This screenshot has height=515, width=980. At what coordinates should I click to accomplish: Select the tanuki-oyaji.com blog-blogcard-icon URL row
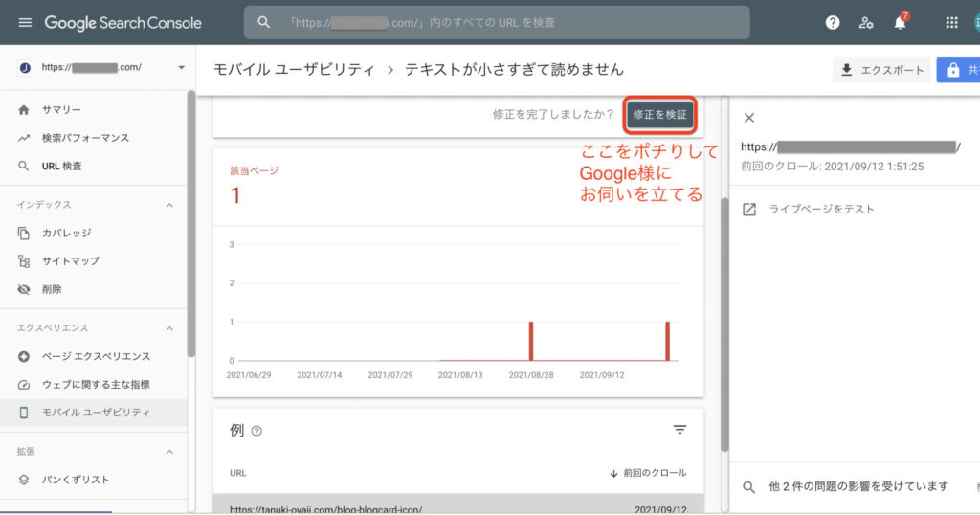tap(458, 505)
